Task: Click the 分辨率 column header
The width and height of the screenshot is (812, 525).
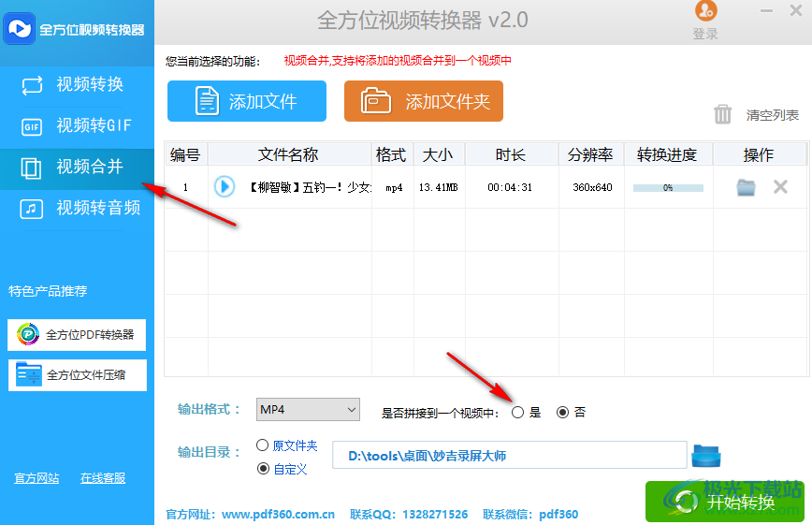Action: (x=591, y=154)
